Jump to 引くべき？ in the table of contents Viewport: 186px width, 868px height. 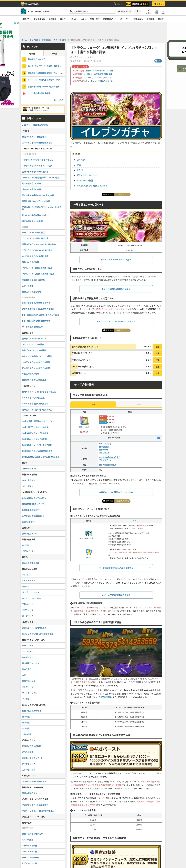click(81, 160)
